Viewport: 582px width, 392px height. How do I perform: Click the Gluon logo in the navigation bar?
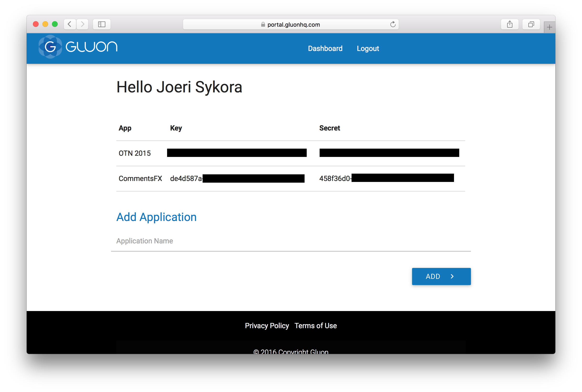[77, 46]
